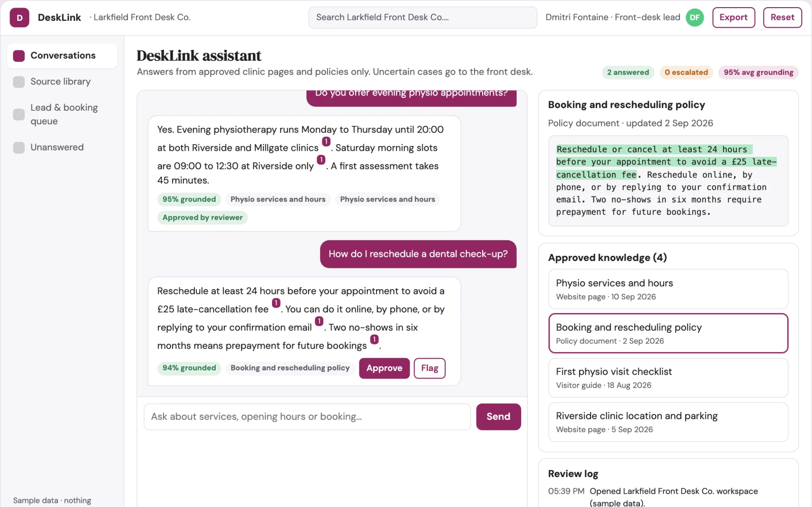Open First physio visit checklist card
The image size is (812, 507).
[x=668, y=378]
